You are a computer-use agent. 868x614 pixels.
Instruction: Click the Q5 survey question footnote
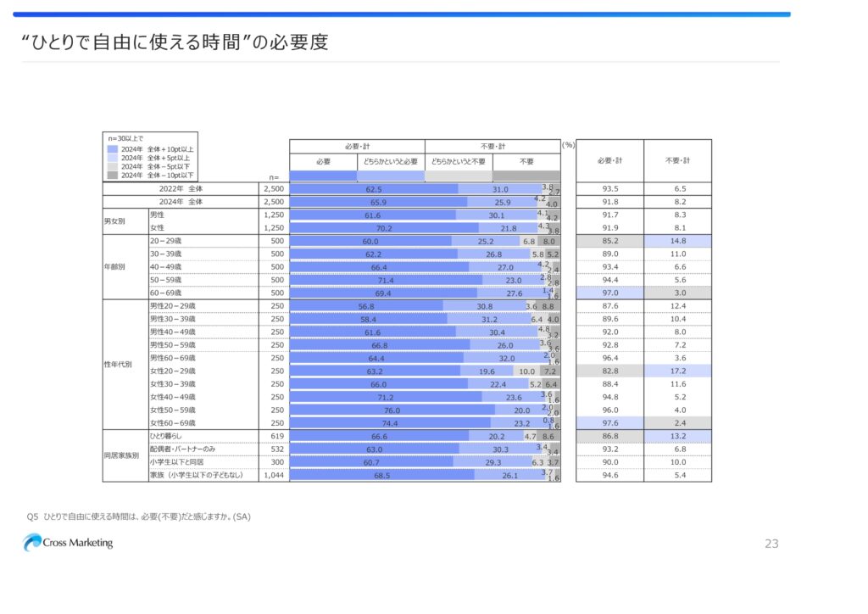pos(138,516)
